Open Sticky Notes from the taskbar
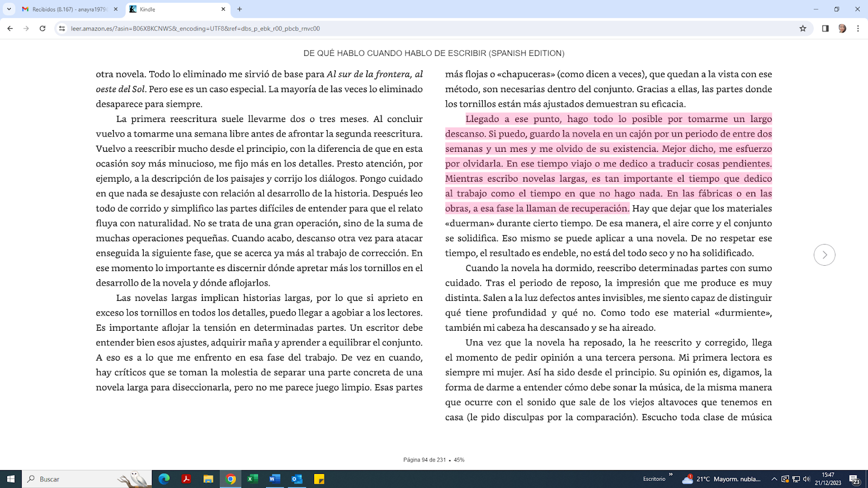The image size is (868, 488). pos(319,479)
